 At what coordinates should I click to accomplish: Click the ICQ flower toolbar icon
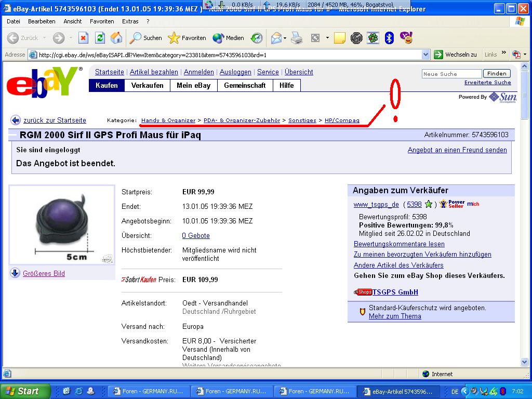click(373, 38)
